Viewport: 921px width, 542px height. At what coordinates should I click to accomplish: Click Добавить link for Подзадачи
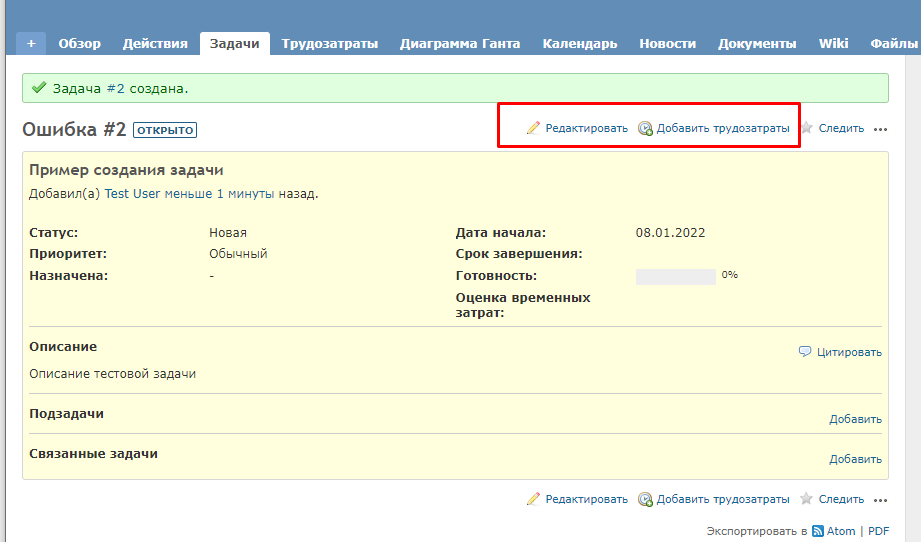(x=855, y=419)
